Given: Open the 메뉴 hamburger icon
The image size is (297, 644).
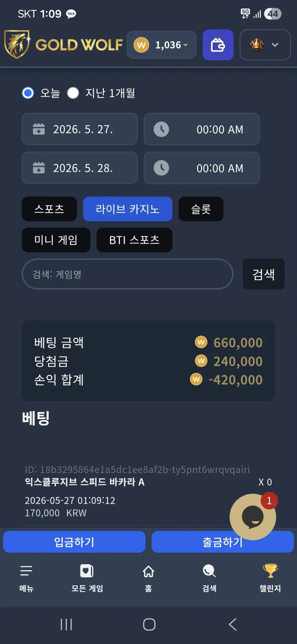Looking at the screenshot, I should click(x=26, y=571).
